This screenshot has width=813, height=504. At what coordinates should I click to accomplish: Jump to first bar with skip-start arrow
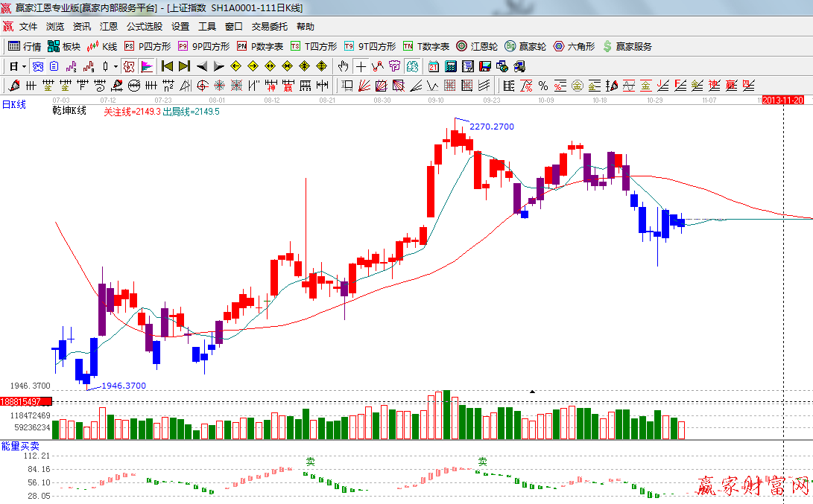(x=167, y=66)
